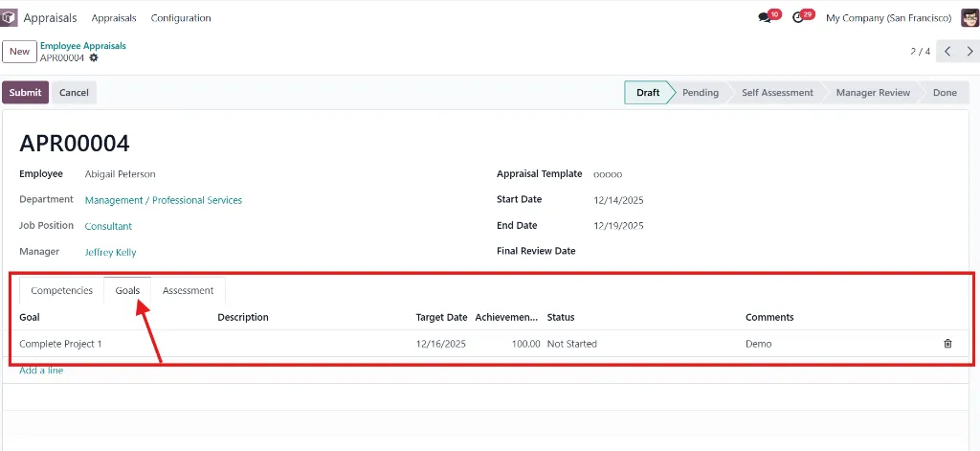The width and height of the screenshot is (980, 451).
Task: Submit the appraisal
Action: (25, 93)
